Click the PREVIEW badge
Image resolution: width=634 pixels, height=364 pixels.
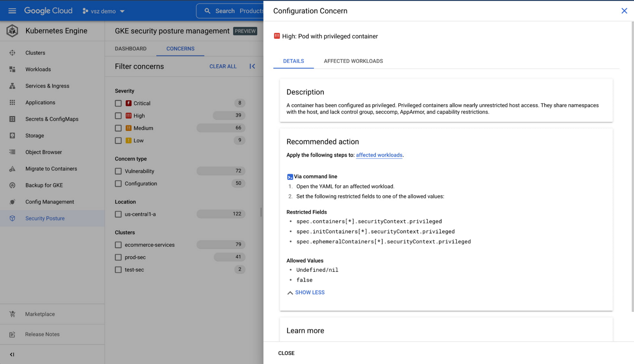pos(245,31)
